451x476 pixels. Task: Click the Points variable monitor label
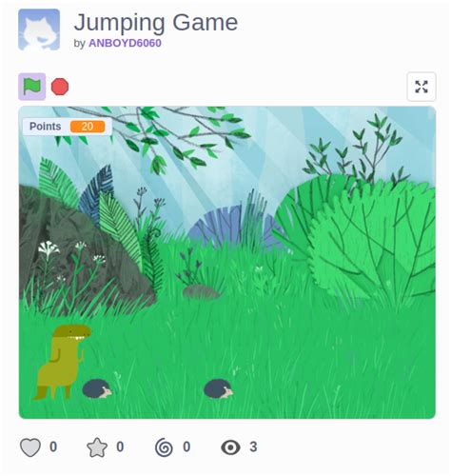pos(46,127)
